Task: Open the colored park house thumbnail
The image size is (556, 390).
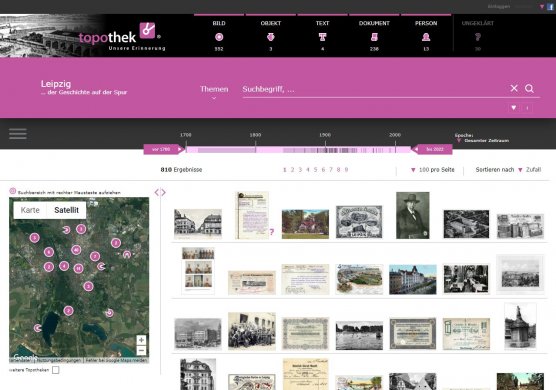Action: (305, 224)
